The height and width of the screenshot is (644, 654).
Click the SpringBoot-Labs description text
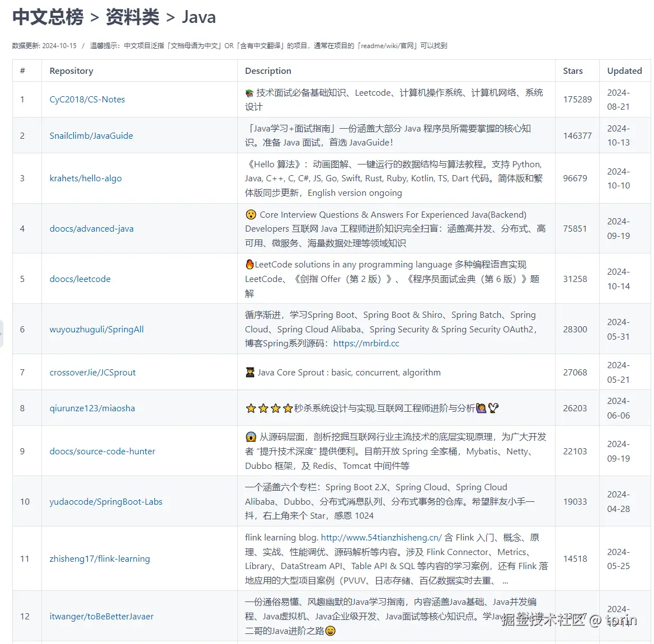click(389, 501)
